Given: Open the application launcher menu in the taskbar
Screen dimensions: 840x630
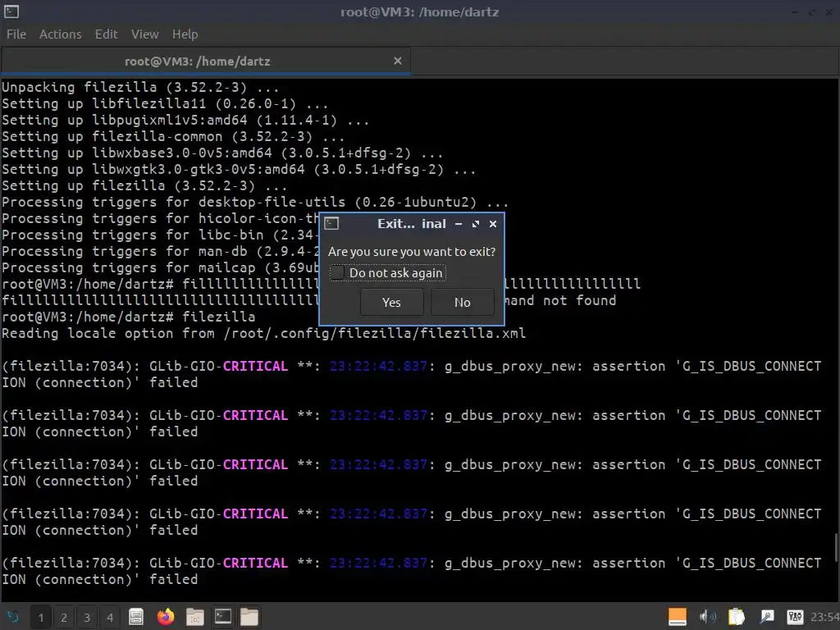Looking at the screenshot, I should (x=12, y=617).
